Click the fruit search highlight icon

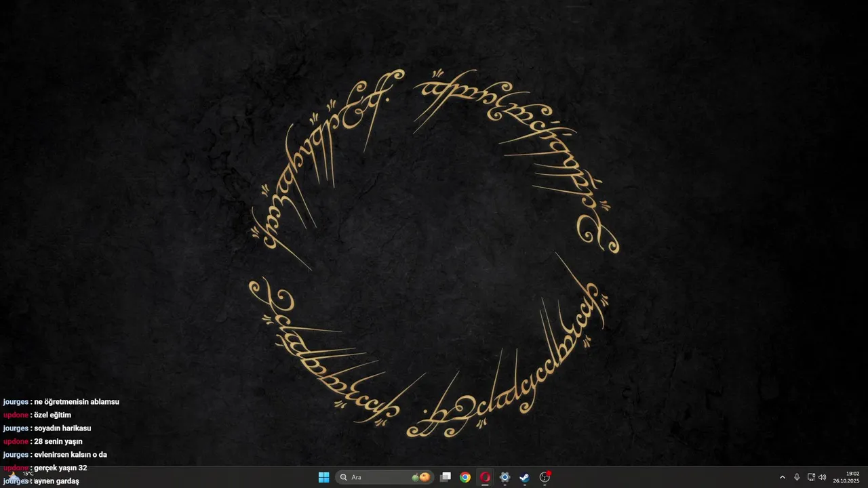(x=421, y=477)
